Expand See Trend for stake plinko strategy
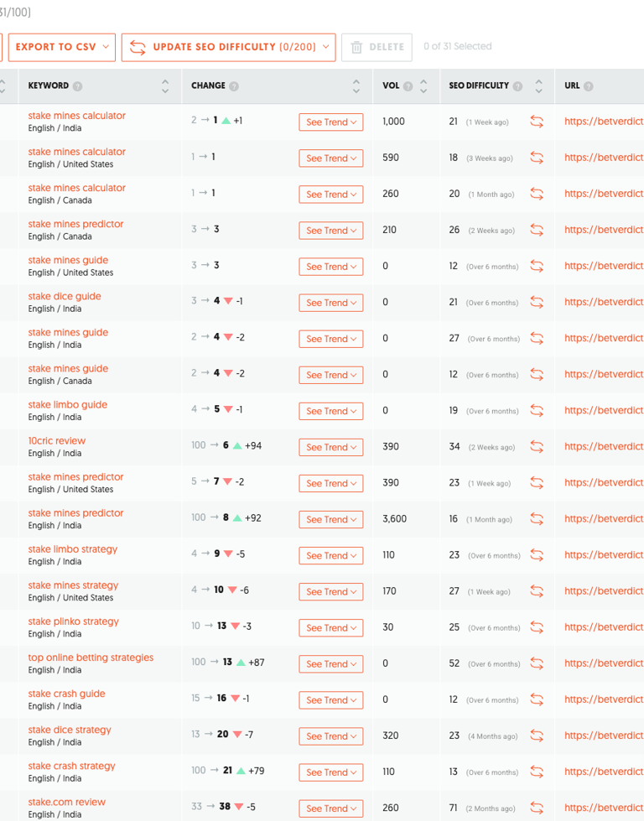This screenshot has height=821, width=644. click(330, 628)
